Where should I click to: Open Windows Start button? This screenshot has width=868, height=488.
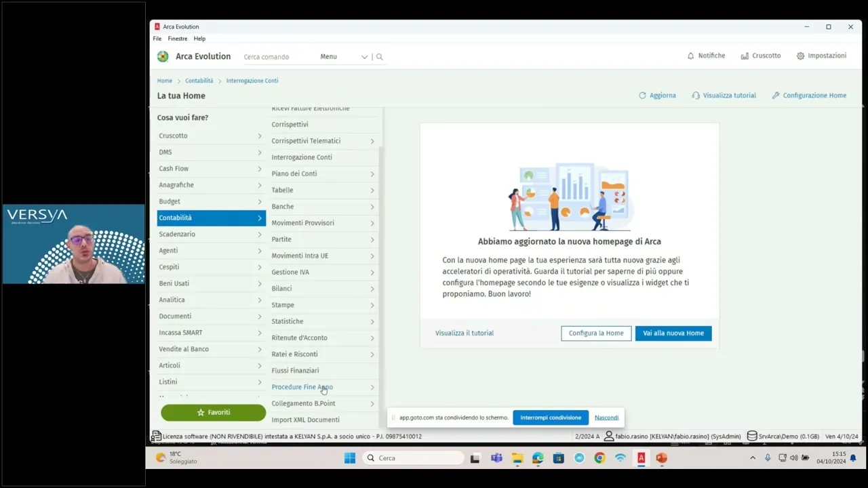coord(350,458)
